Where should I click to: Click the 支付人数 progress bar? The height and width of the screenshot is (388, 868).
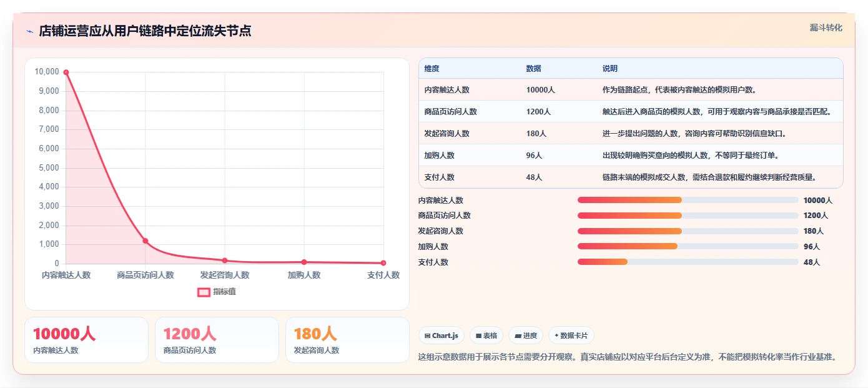coord(688,262)
